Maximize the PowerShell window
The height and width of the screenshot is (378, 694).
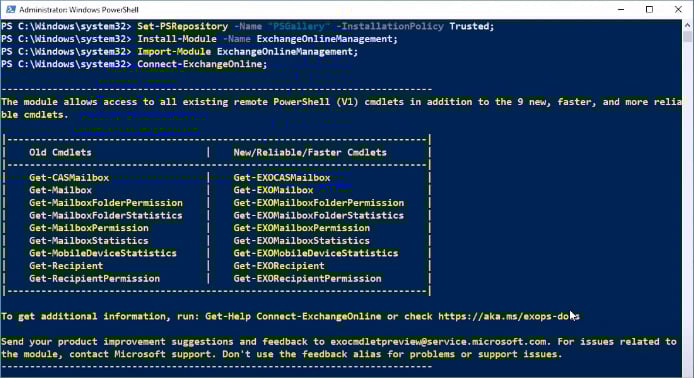tap(649, 9)
